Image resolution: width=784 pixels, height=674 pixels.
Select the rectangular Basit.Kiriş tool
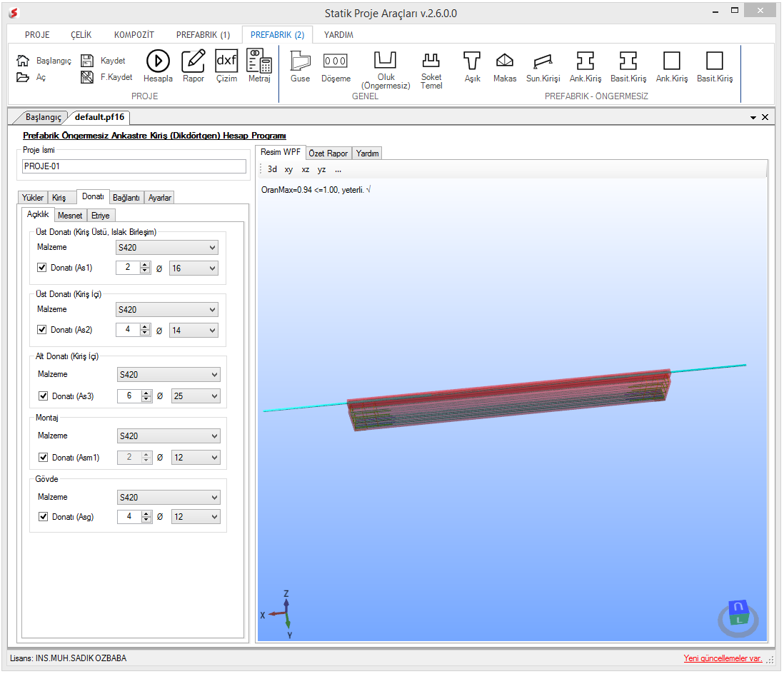click(x=715, y=66)
